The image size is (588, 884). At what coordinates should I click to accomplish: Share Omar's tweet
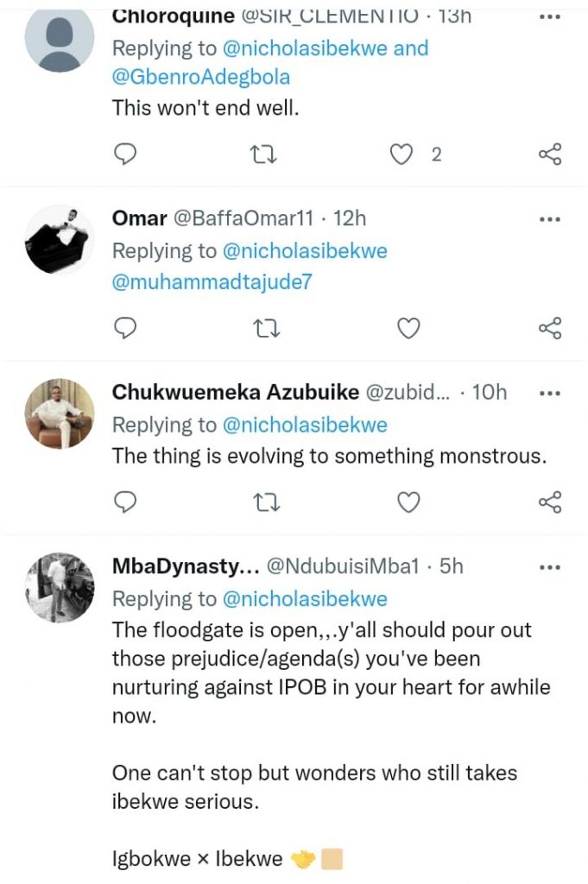coord(550,328)
